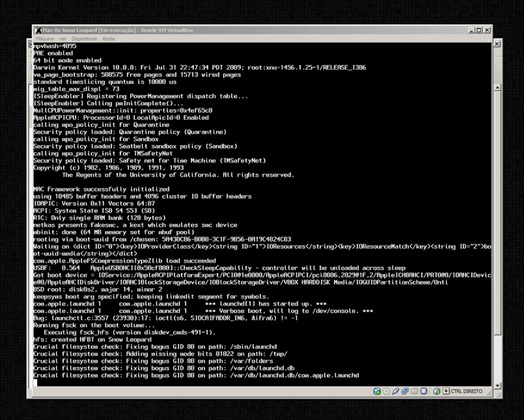Click the network adapters status icon
524x420 pixels.
click(405, 391)
